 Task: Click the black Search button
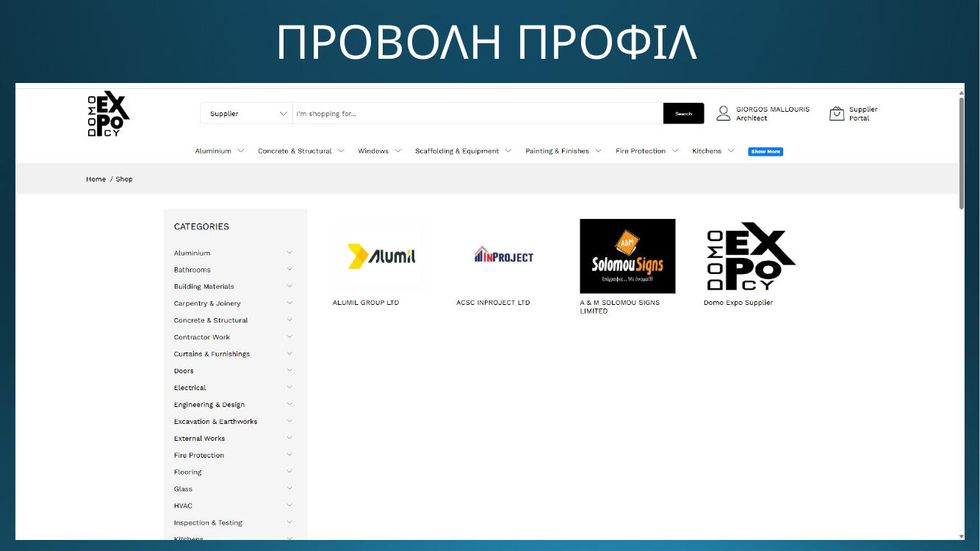(684, 113)
